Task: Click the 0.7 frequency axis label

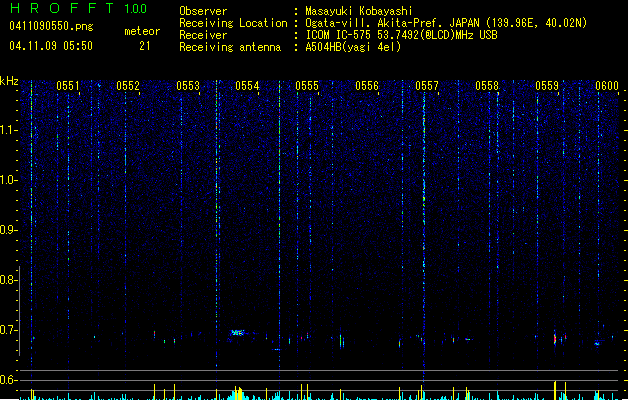Action: pyautogui.click(x=8, y=330)
